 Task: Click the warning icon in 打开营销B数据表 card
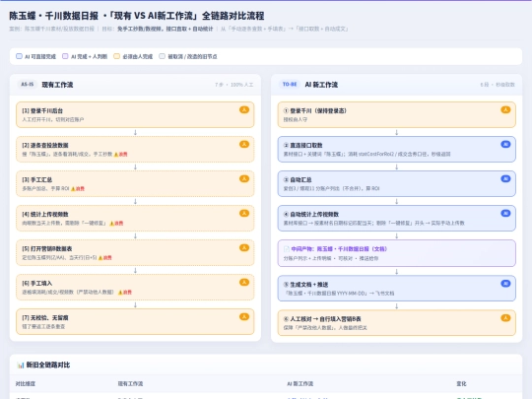click(x=100, y=258)
